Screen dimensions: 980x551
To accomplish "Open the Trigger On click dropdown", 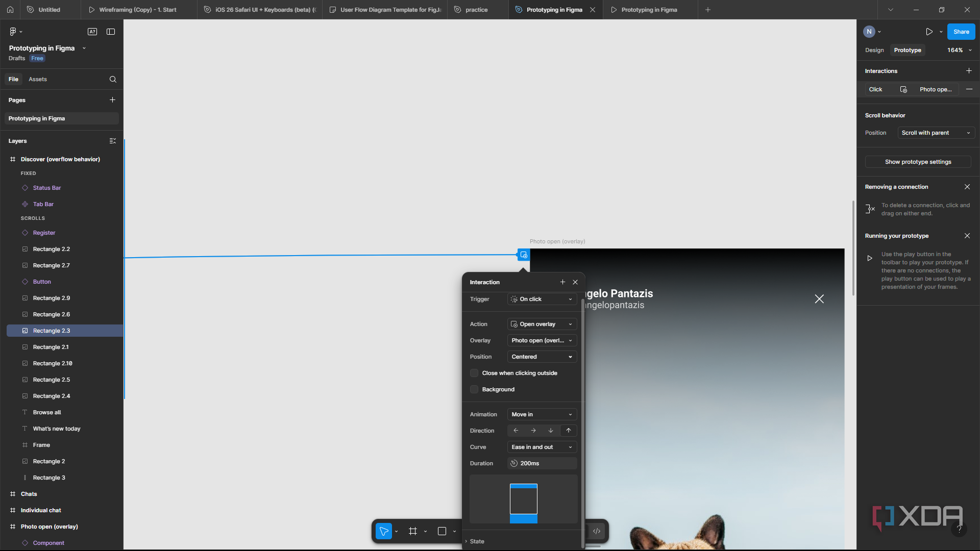I will (x=542, y=299).
